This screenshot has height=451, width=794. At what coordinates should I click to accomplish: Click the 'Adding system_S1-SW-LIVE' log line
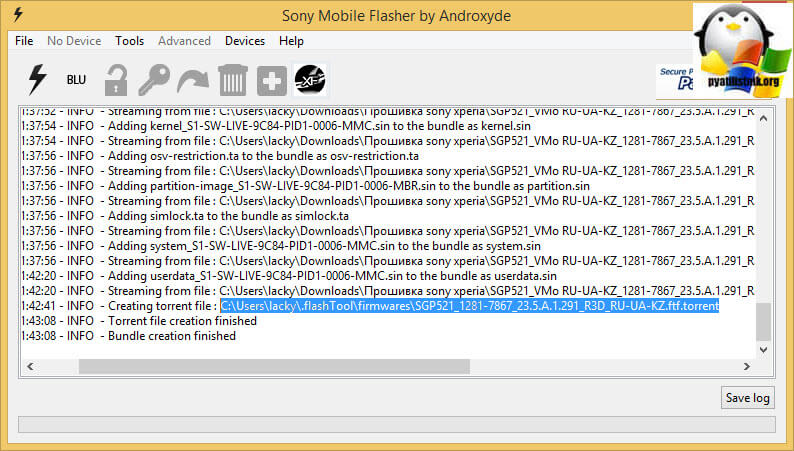(x=281, y=246)
